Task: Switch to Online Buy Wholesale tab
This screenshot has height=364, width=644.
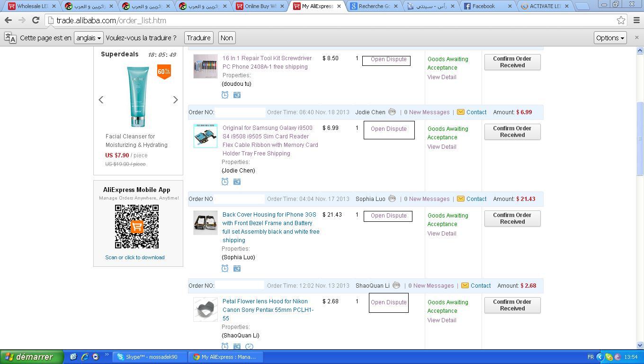Action: click(x=260, y=6)
